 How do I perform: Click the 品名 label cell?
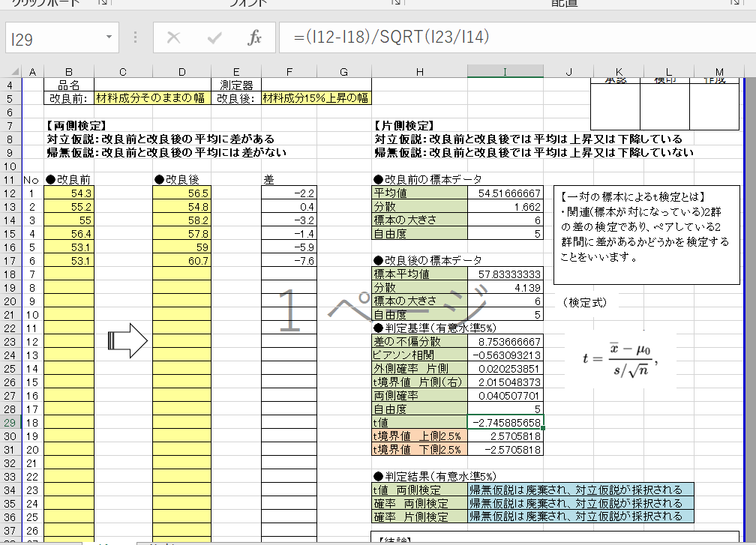click(x=69, y=85)
